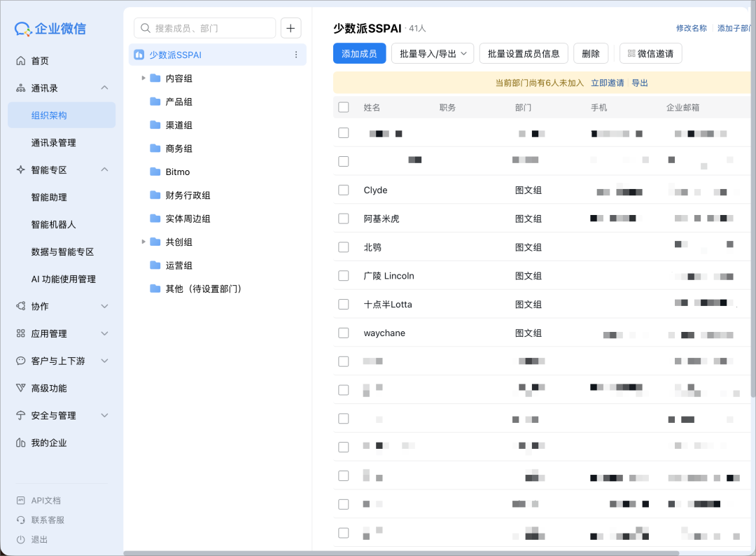
Task: Click the 企业微信 logo icon
Action: (x=22, y=29)
